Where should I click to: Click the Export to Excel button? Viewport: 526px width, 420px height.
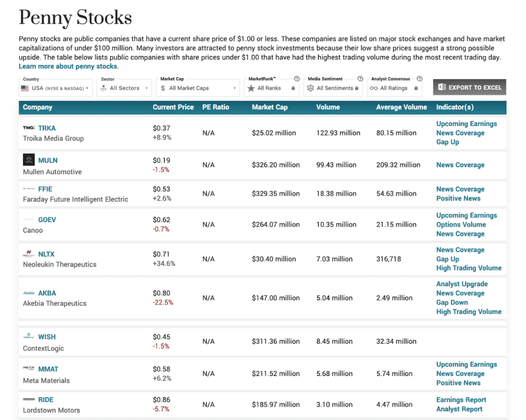click(x=469, y=87)
